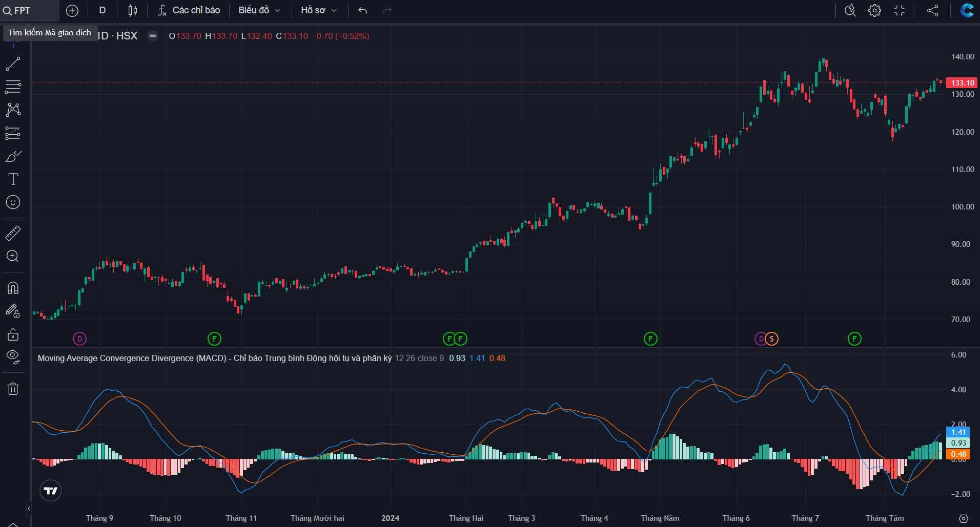Select the brush drawing tool
The width and height of the screenshot is (980, 527).
(13, 156)
